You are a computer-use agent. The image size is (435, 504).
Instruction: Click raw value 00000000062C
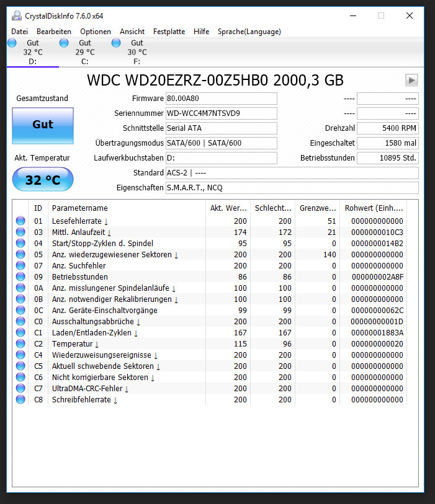tap(377, 310)
